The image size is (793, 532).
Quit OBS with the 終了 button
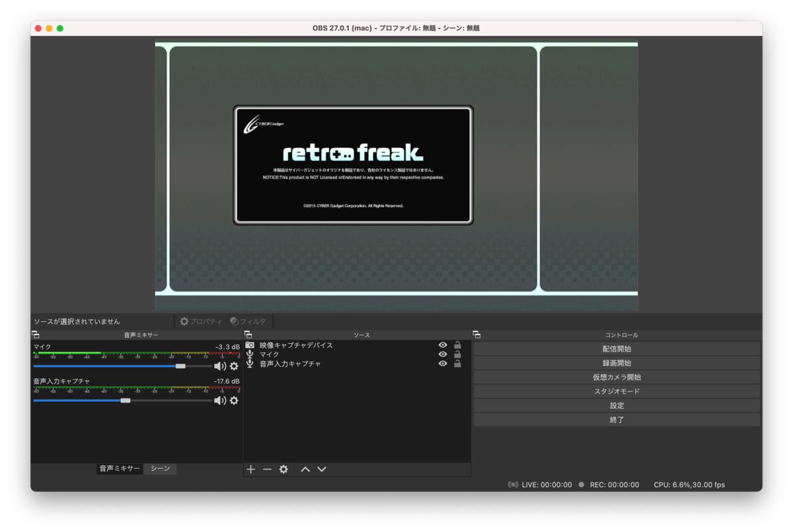click(617, 420)
